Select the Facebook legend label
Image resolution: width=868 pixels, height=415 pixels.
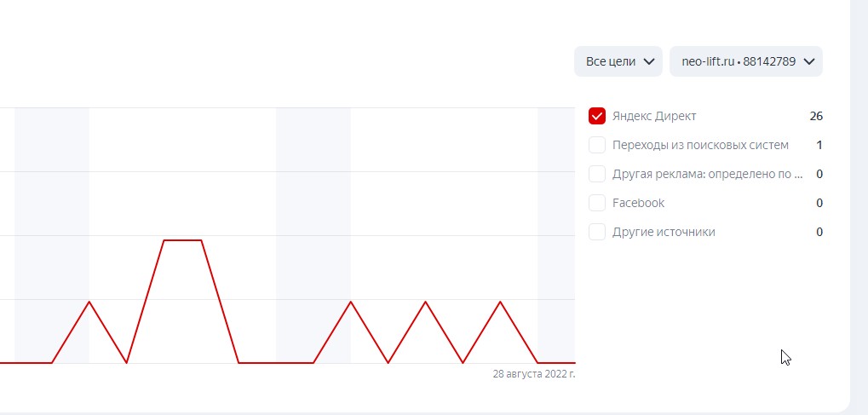coord(638,203)
